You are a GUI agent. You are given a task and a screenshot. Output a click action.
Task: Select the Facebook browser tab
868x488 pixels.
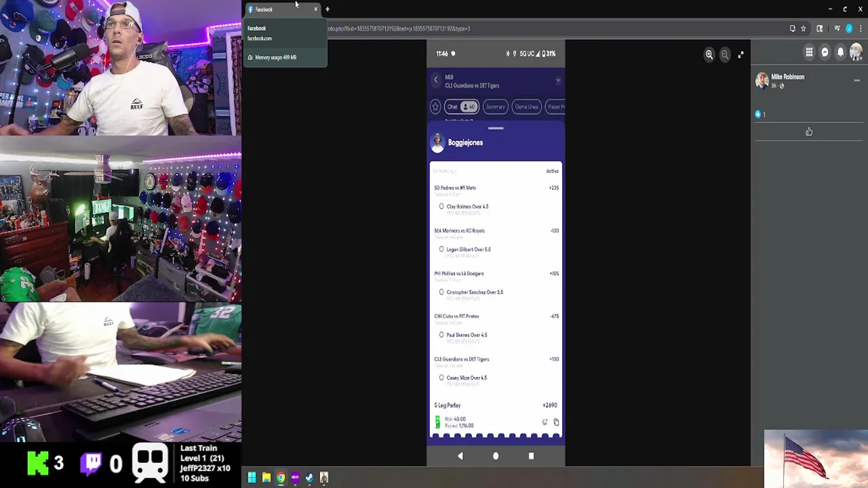click(x=278, y=9)
